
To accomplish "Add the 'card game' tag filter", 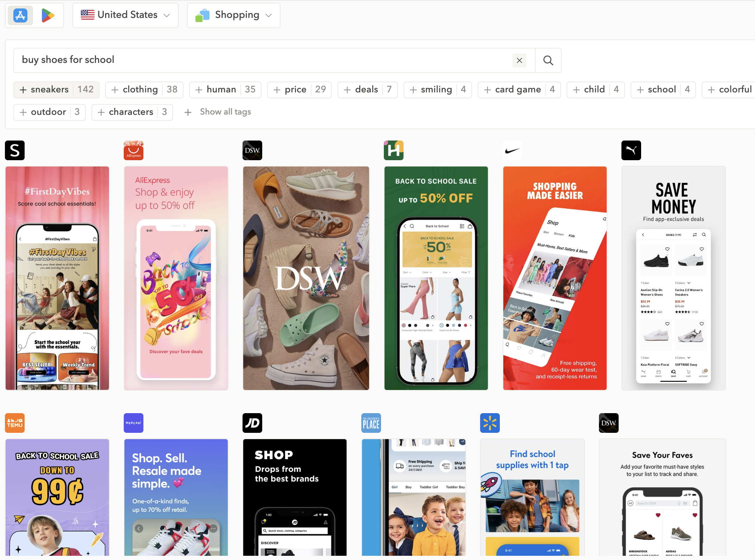I will pyautogui.click(x=520, y=90).
